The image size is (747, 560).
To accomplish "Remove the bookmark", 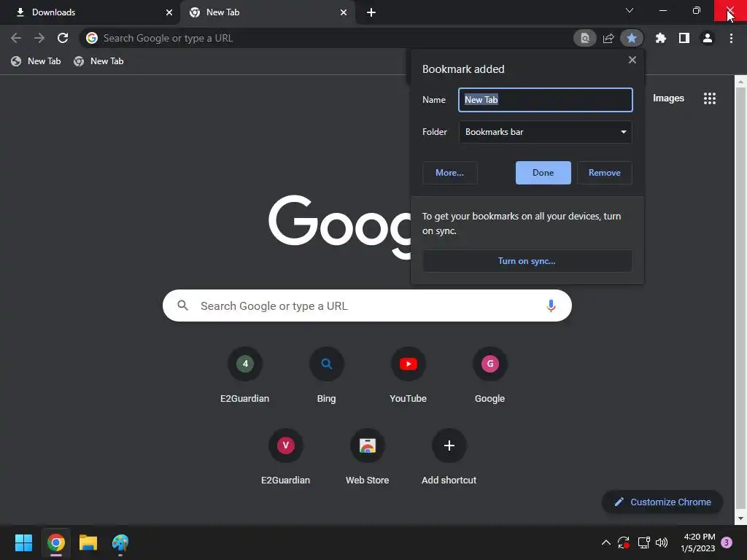I will tap(605, 173).
